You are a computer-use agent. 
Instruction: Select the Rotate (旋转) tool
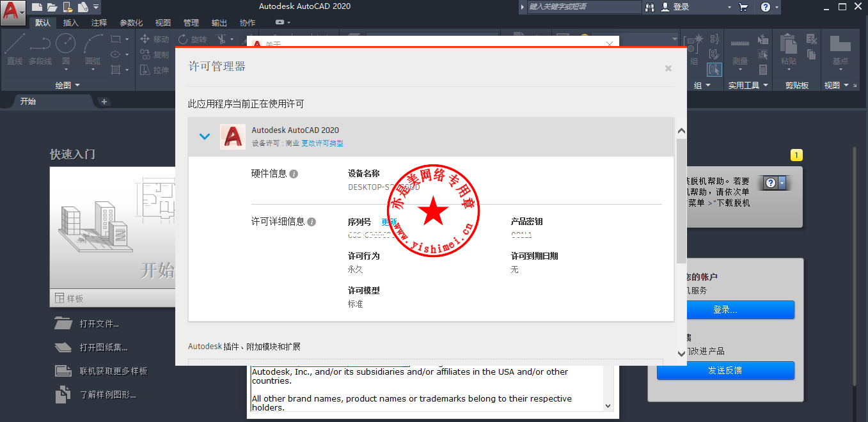click(x=193, y=39)
